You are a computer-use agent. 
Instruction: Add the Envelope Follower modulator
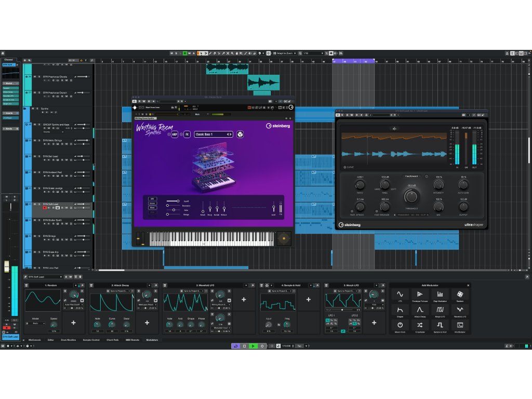point(420,295)
